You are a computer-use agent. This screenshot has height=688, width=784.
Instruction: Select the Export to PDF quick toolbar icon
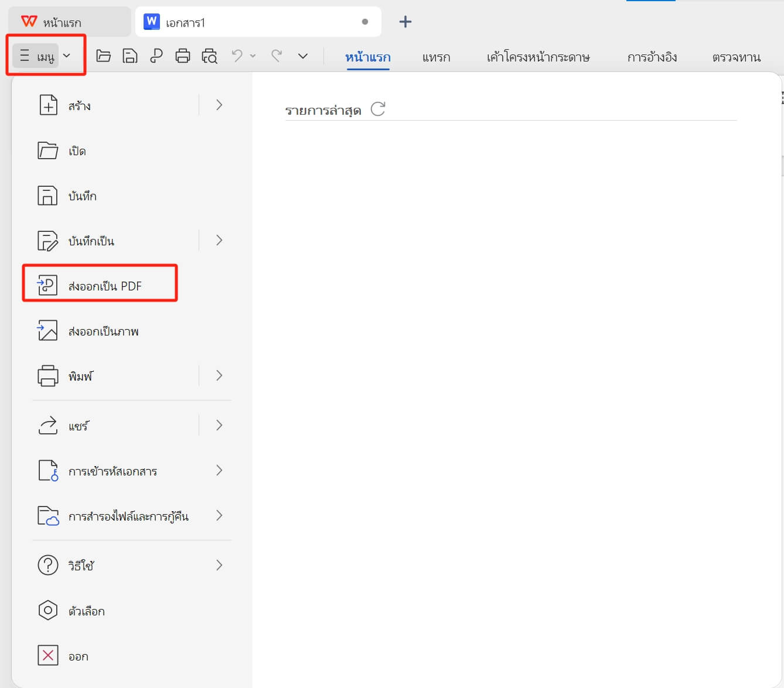[x=156, y=56]
